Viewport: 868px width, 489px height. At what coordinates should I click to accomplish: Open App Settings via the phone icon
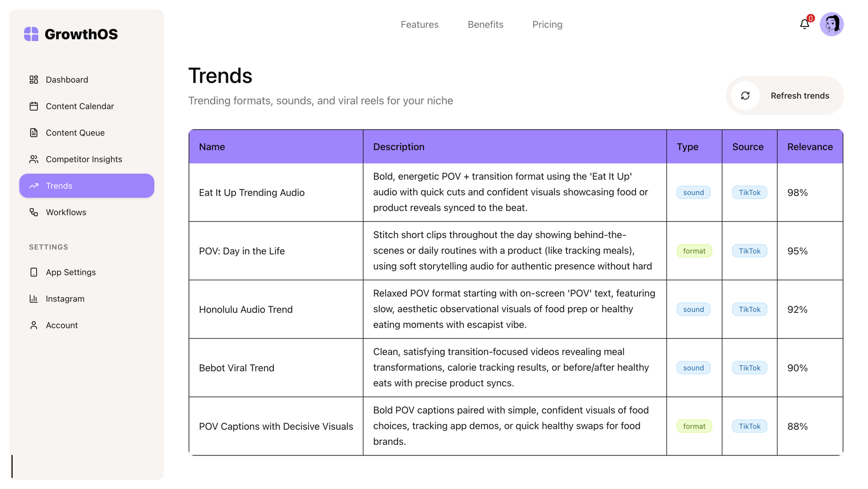click(34, 272)
